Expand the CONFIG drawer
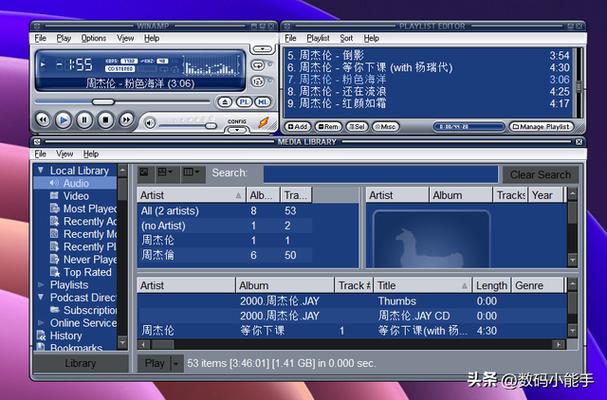The image size is (607, 400). pyautogui.click(x=237, y=130)
